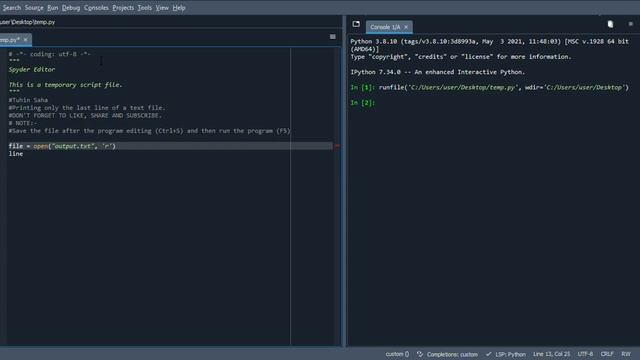Click the 'IPython 7.34.0' console line

(438, 72)
